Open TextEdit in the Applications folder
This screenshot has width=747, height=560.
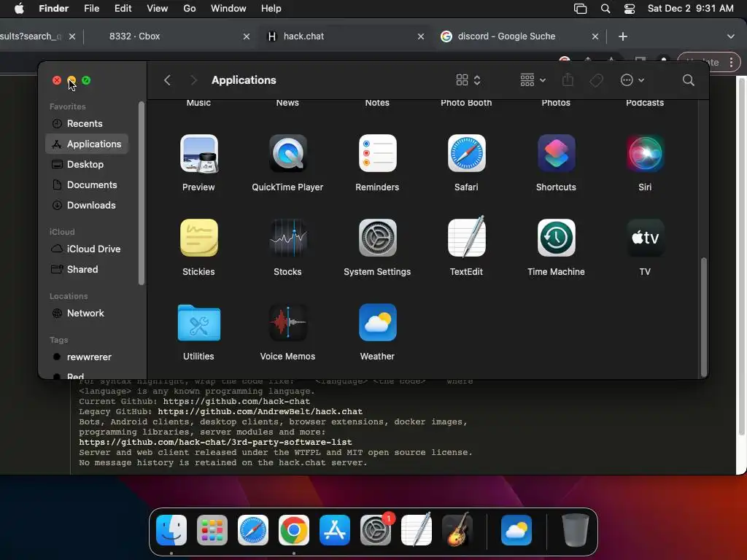pos(466,237)
